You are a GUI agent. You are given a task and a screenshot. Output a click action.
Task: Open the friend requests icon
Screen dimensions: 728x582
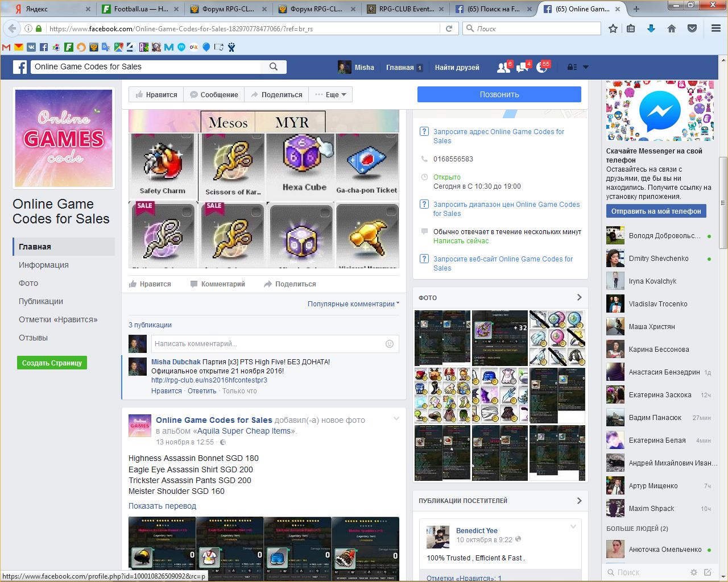(503, 67)
